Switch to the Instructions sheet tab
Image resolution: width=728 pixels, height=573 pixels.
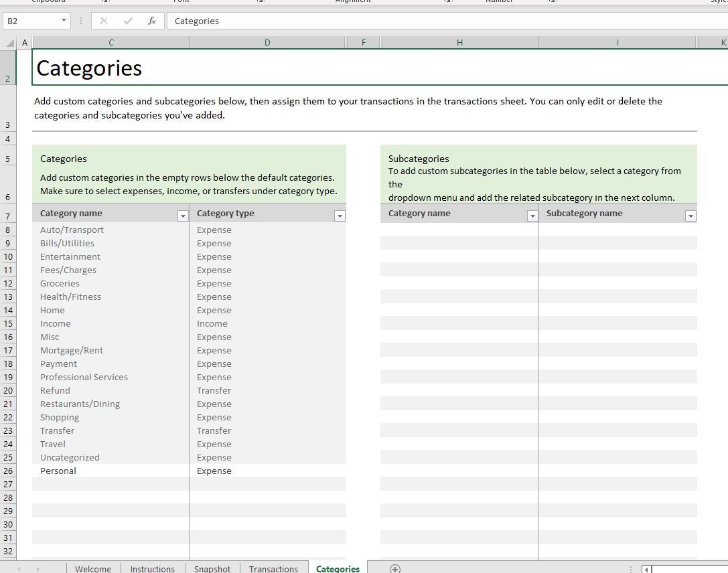point(153,568)
